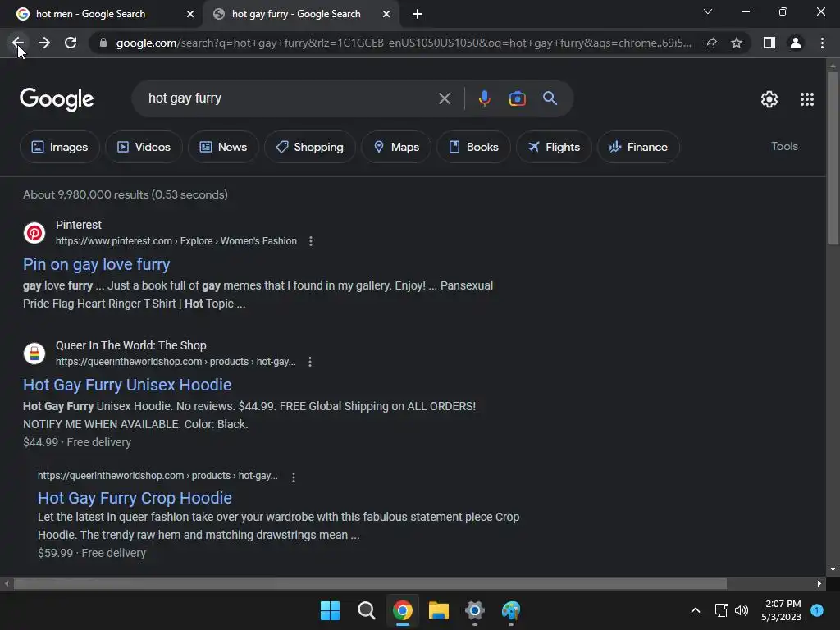The height and width of the screenshot is (630, 840).
Task: Go forward with the browser forward arrow
Action: pyautogui.click(x=44, y=43)
